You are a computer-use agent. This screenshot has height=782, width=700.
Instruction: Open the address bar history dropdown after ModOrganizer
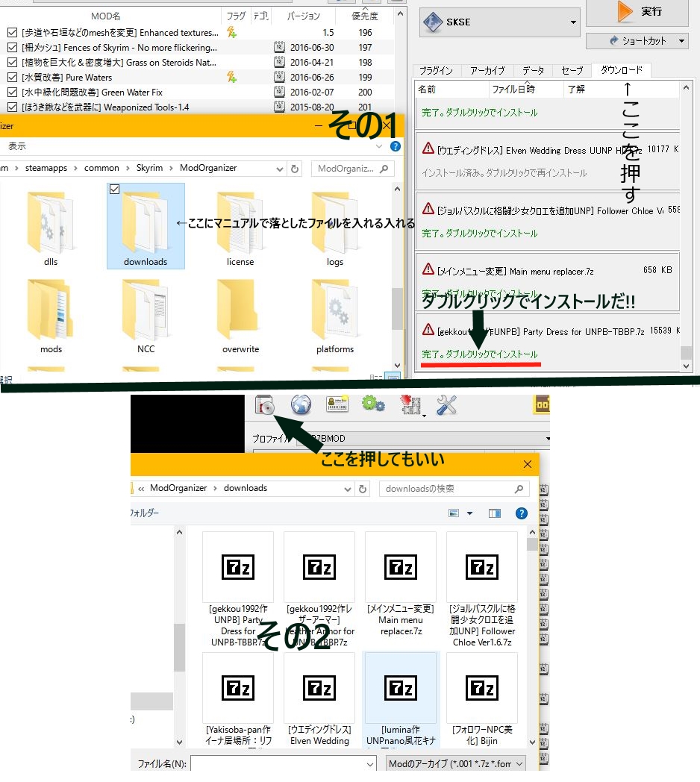[x=279, y=169]
